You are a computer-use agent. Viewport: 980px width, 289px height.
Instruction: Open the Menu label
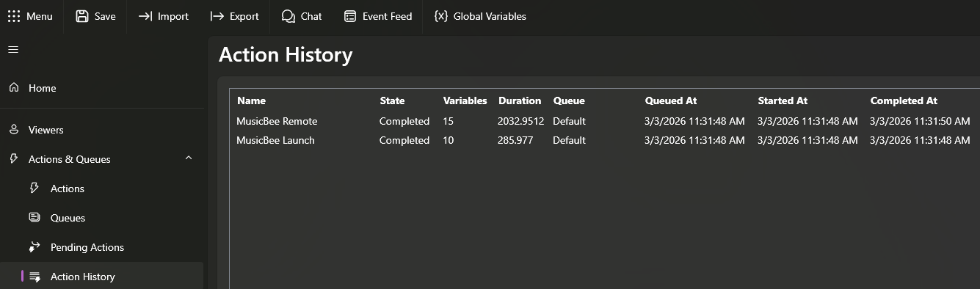[40, 16]
